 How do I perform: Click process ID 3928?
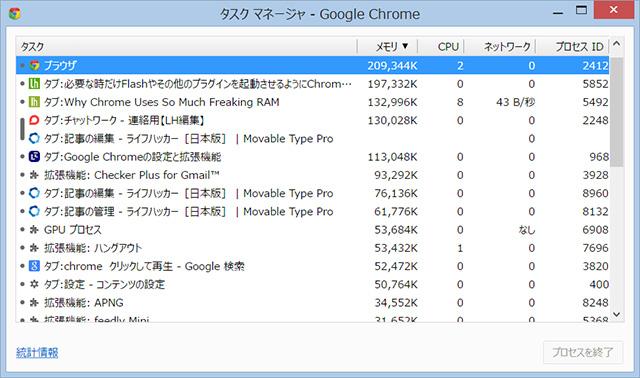click(x=595, y=175)
